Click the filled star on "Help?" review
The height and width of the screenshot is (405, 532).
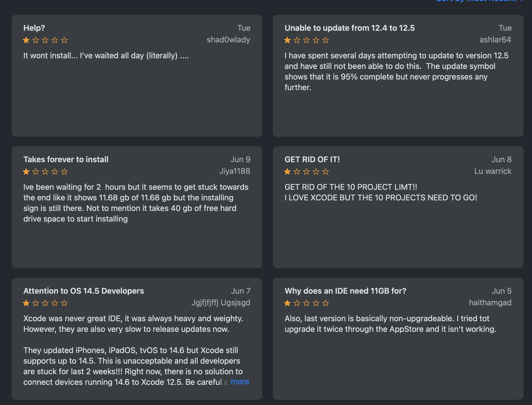tap(26, 40)
